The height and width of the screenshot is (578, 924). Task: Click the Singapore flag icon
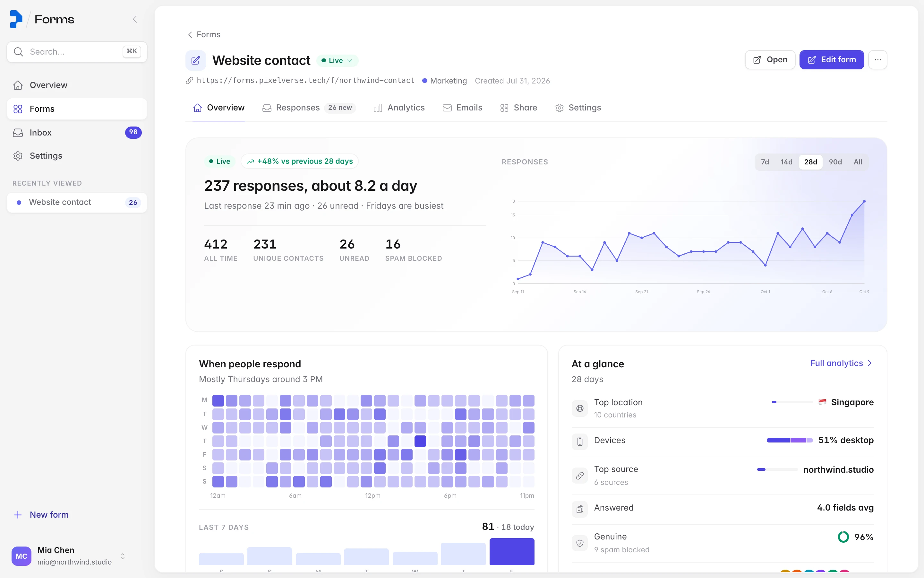click(822, 402)
